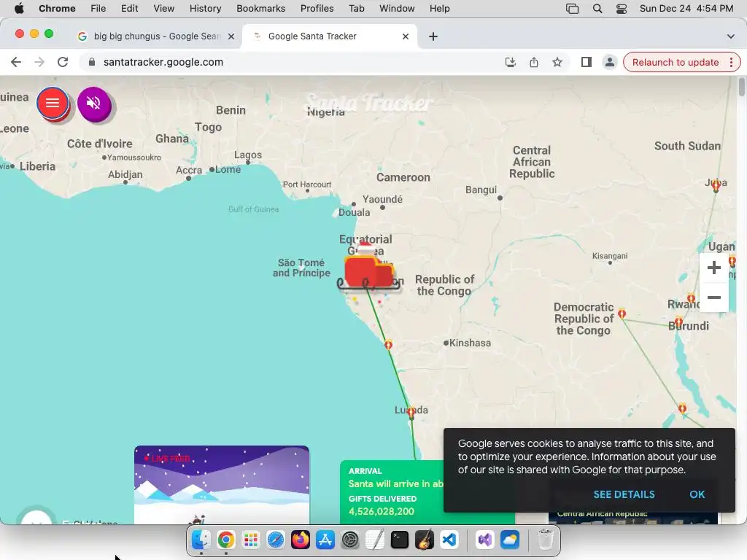Image resolution: width=747 pixels, height=560 pixels.
Task: Install the app via download icon
Action: (510, 62)
